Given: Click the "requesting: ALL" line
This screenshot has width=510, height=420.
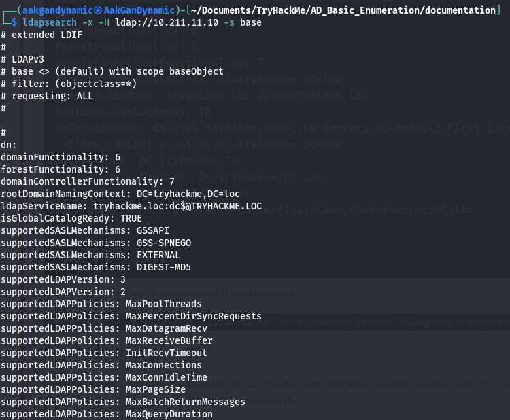Looking at the screenshot, I should [x=50, y=96].
